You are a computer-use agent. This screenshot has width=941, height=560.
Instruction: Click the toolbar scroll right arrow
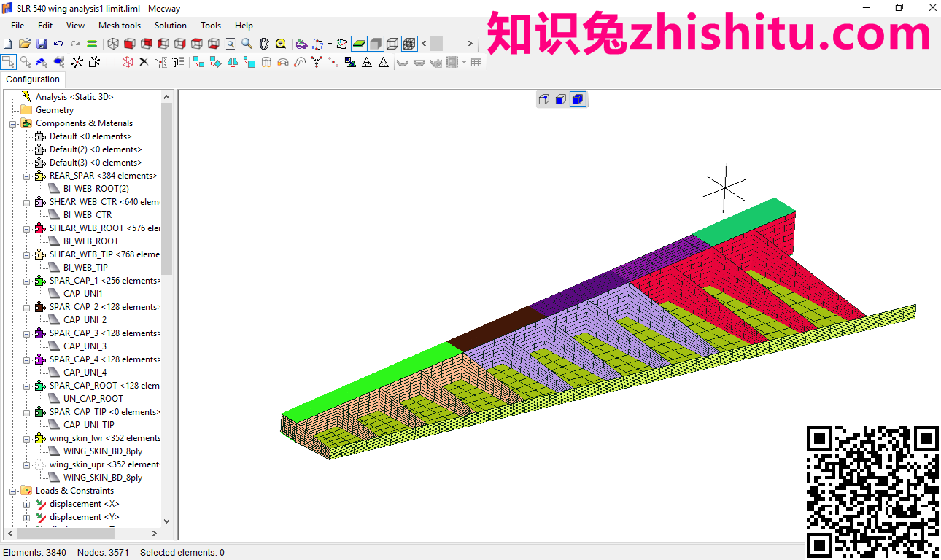[470, 44]
